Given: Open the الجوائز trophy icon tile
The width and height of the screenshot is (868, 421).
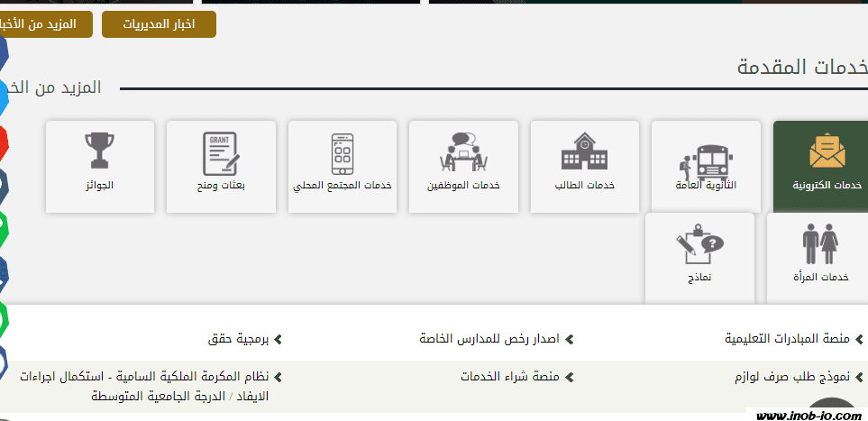Looking at the screenshot, I should click(x=99, y=166).
